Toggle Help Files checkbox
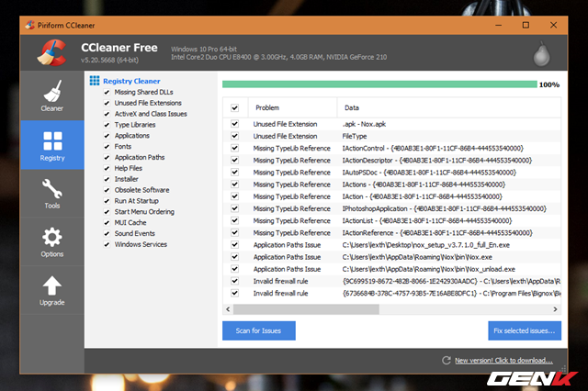The height and width of the screenshot is (391, 588). 107,168
